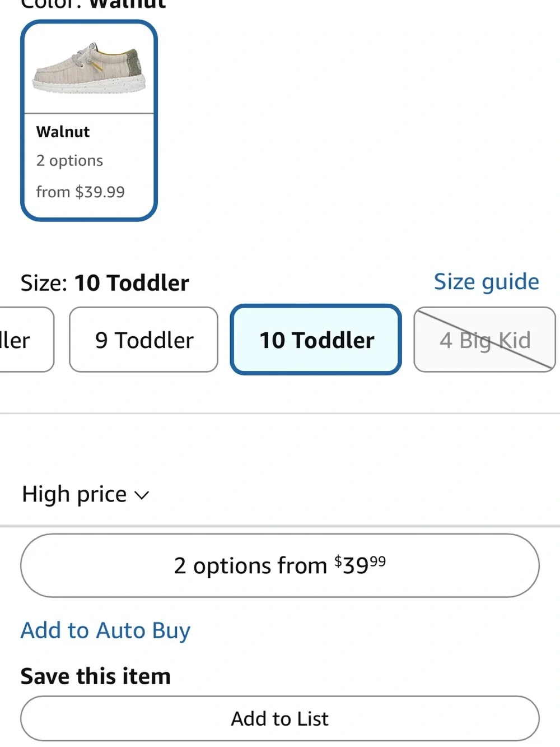The width and height of the screenshot is (560, 747).
Task: Click the Color Walnut heading at top
Action: pyautogui.click(x=94, y=4)
